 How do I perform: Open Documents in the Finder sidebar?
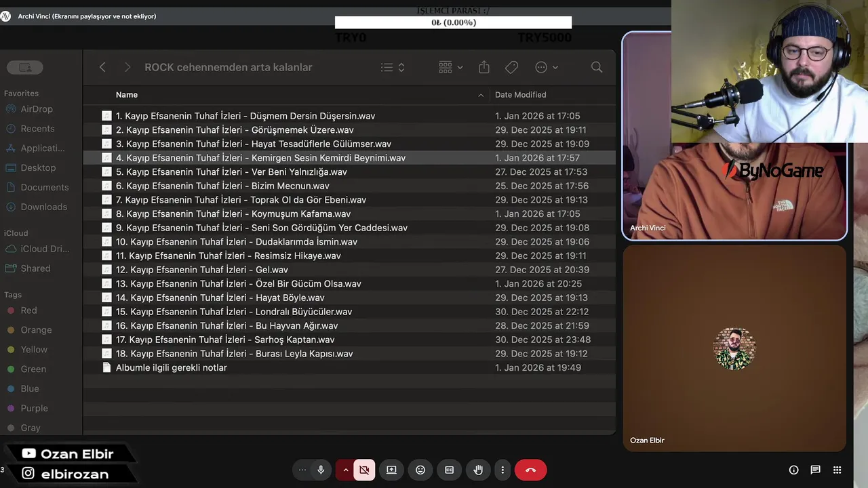pyautogui.click(x=37, y=188)
